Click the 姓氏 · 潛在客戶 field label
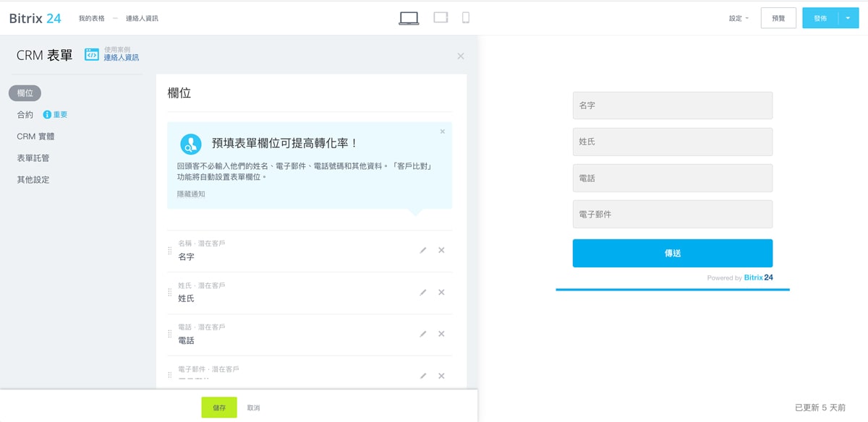Viewport: 868px width, 422px height. (x=201, y=285)
